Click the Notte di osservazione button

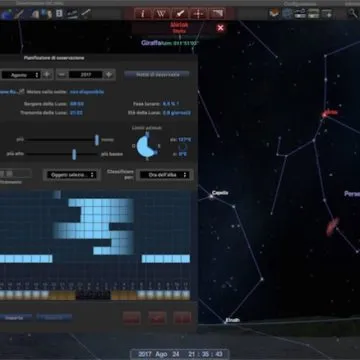(x=157, y=75)
